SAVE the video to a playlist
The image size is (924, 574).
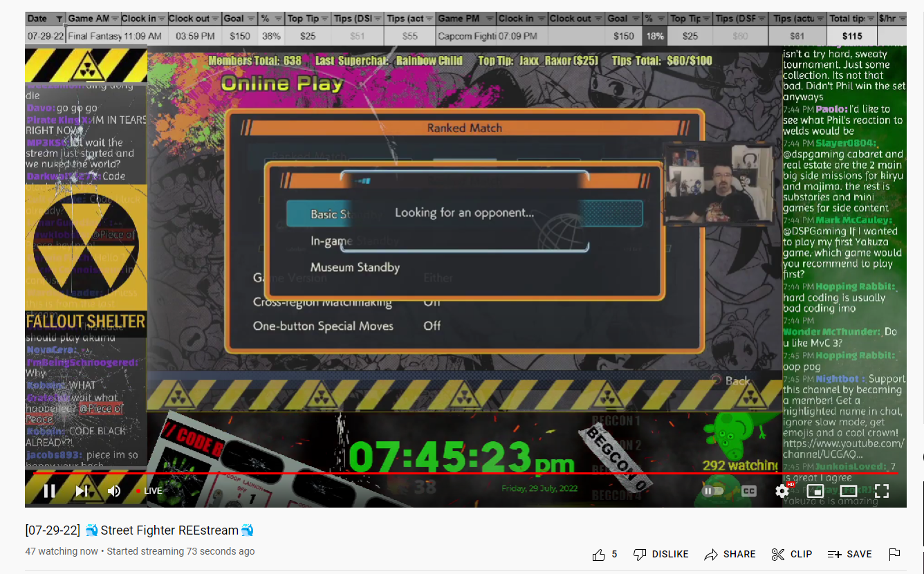click(850, 554)
